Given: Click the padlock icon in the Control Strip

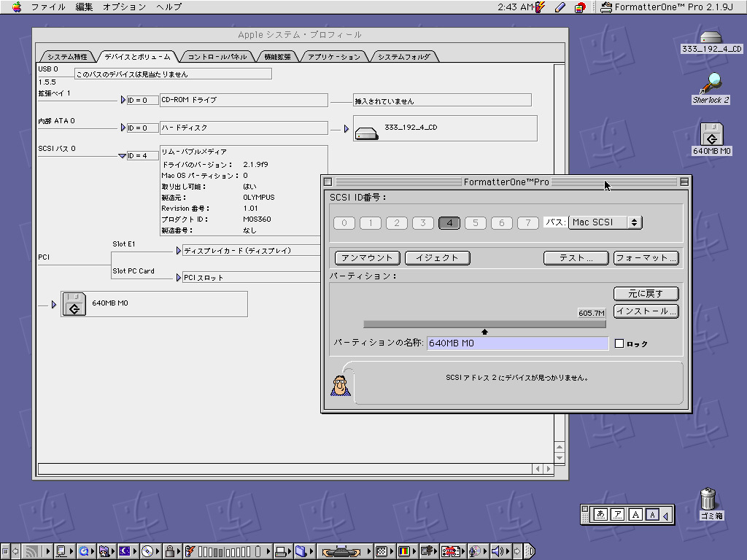Looking at the screenshot, I should 169,551.
